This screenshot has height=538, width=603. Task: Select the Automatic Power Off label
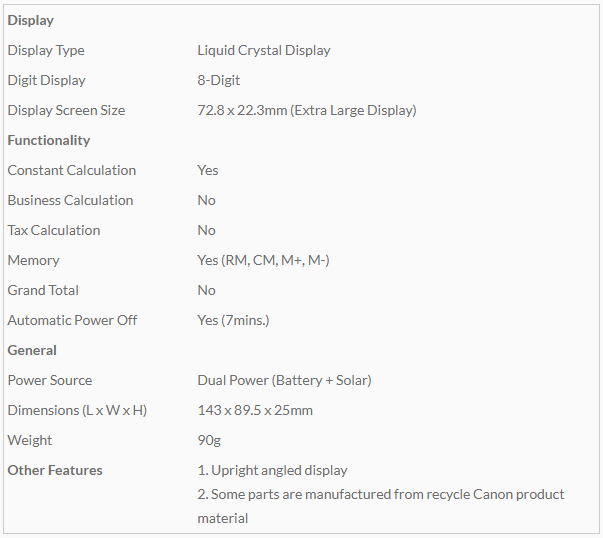(x=72, y=320)
